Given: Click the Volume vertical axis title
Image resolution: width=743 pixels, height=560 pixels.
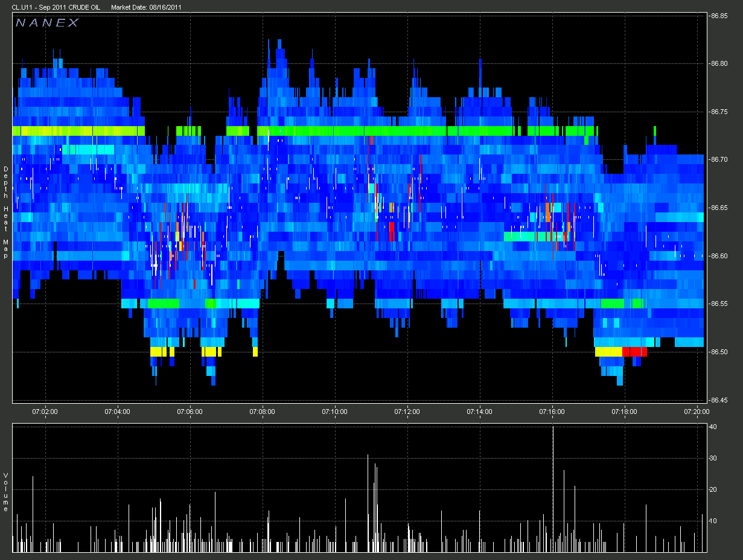Looking at the screenshot, I should point(5,492).
